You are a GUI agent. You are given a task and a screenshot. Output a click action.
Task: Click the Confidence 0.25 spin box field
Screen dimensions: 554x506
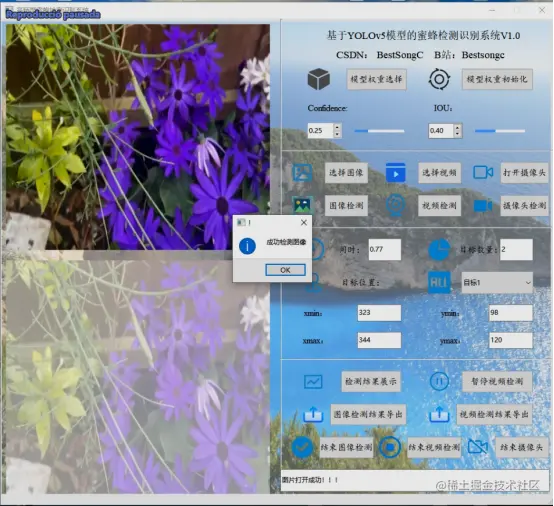tap(320, 131)
